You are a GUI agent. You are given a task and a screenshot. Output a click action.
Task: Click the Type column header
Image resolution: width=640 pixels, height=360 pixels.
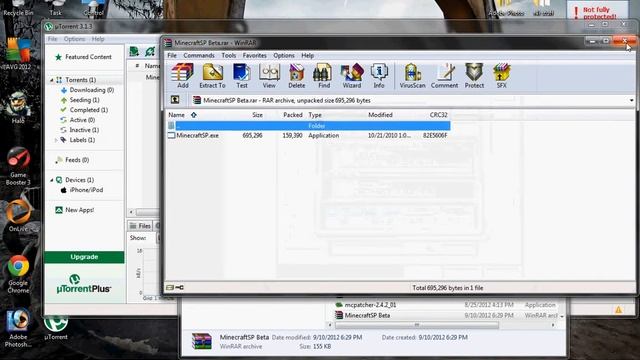click(x=315, y=115)
